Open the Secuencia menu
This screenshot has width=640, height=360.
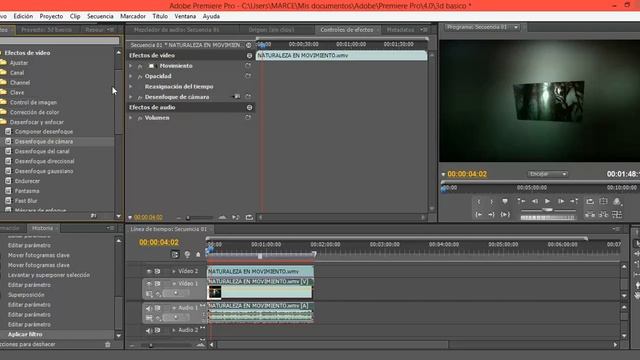click(100, 16)
